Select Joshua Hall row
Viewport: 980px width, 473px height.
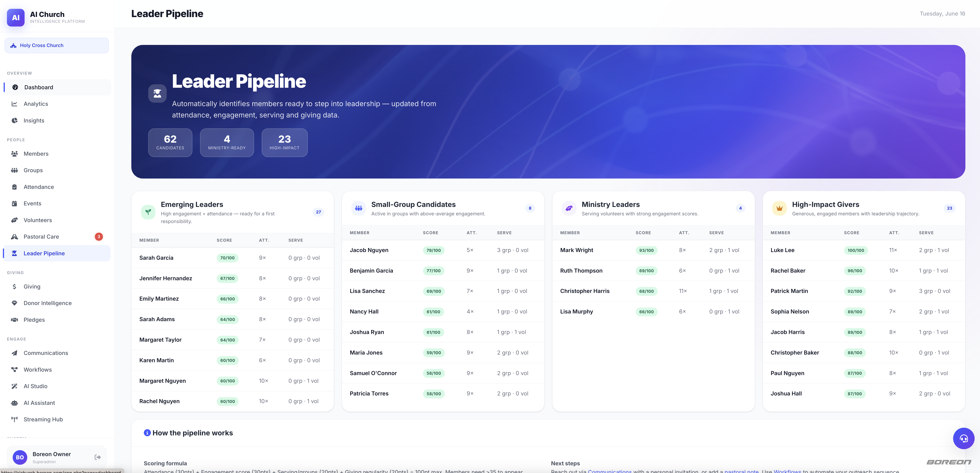coord(864,394)
